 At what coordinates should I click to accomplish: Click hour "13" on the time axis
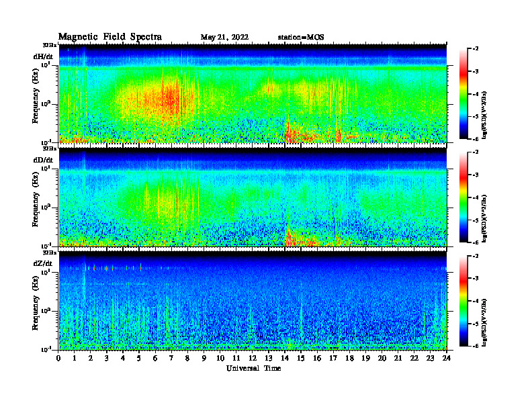click(269, 359)
